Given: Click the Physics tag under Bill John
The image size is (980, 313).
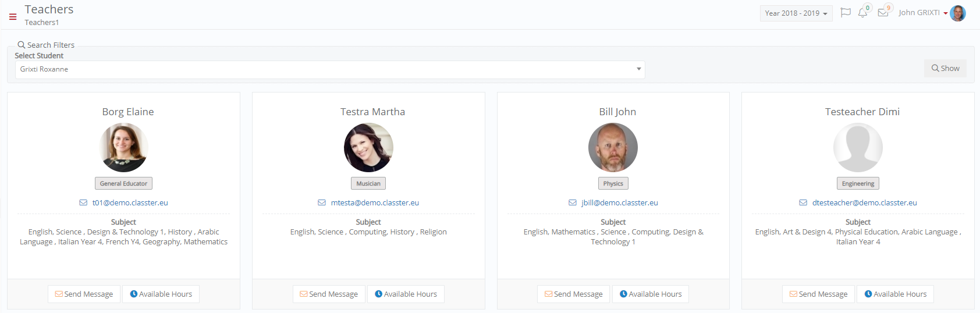Looking at the screenshot, I should (x=613, y=183).
